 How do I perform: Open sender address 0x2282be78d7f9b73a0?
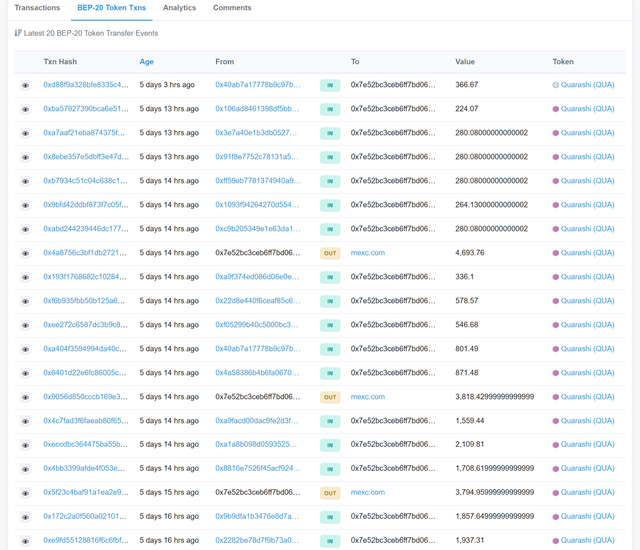[x=257, y=540]
